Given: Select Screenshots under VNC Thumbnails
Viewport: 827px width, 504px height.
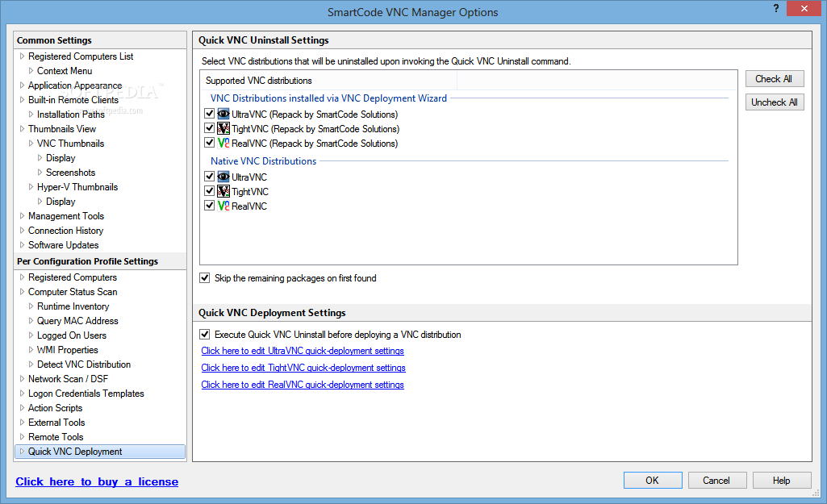Looking at the screenshot, I should 71,173.
